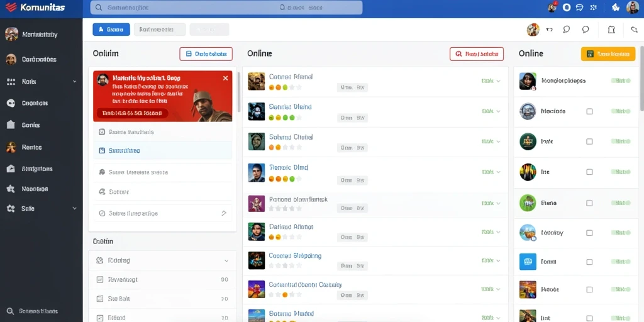Open the profile avatar at header's far right

(x=633, y=8)
